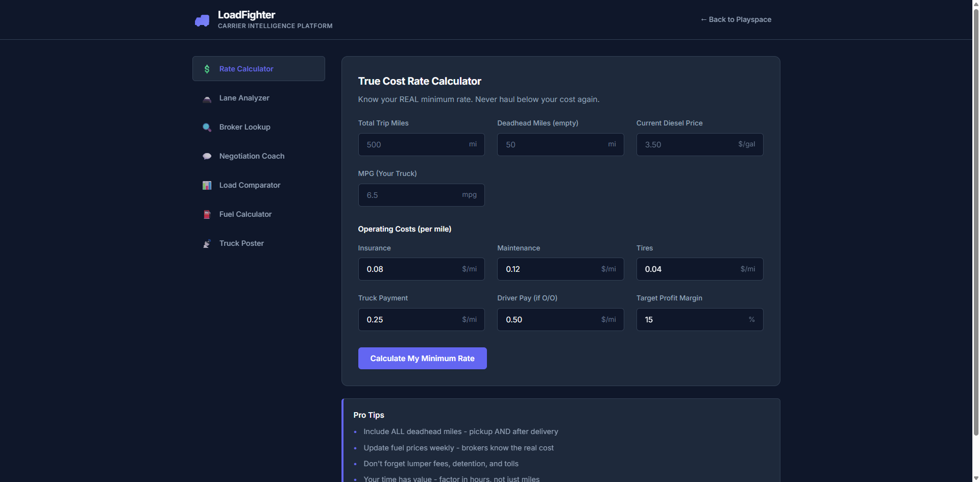Viewport: 980px width, 482px height.
Task: Select the Truck Poster rocket icon
Action: click(207, 243)
